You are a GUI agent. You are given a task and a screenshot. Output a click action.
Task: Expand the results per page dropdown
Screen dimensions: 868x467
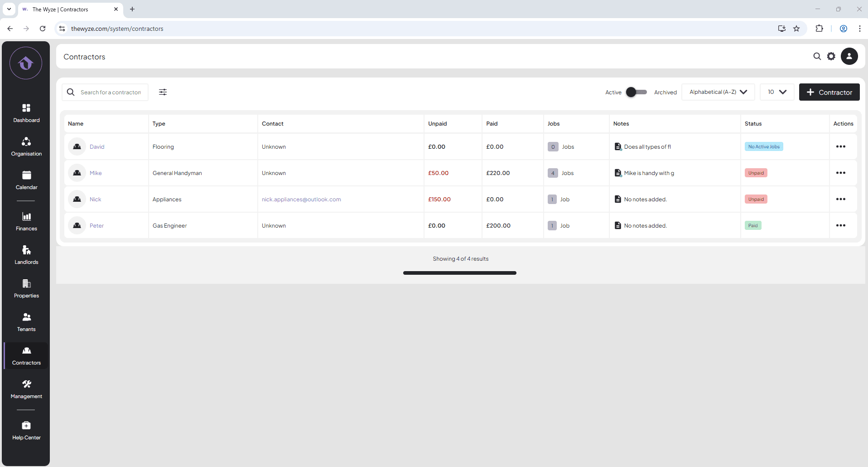(776, 92)
